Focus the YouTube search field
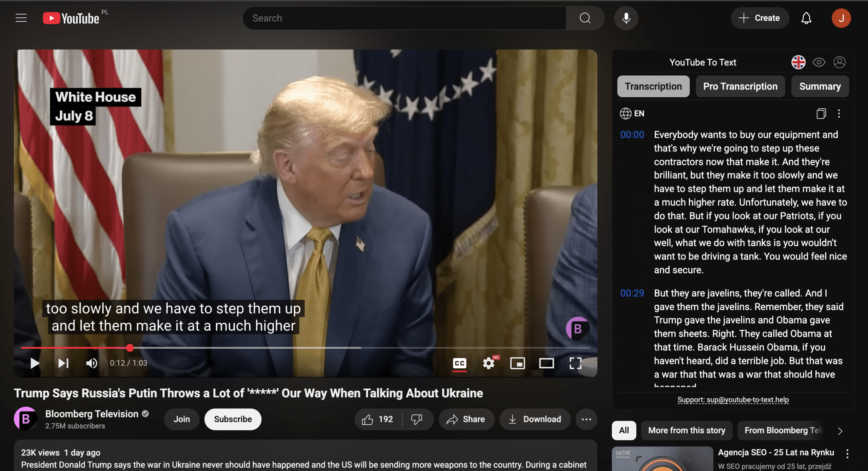 (x=405, y=18)
